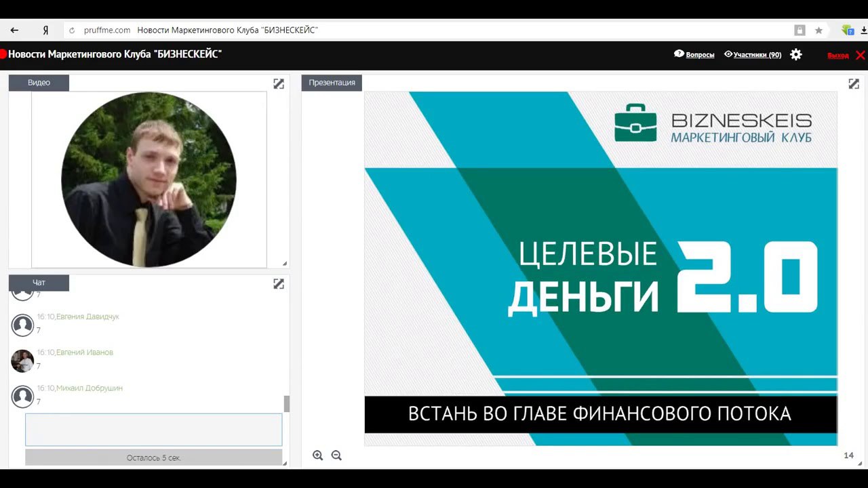Zoom in on the presentation slide
868x488 pixels.
click(317, 455)
